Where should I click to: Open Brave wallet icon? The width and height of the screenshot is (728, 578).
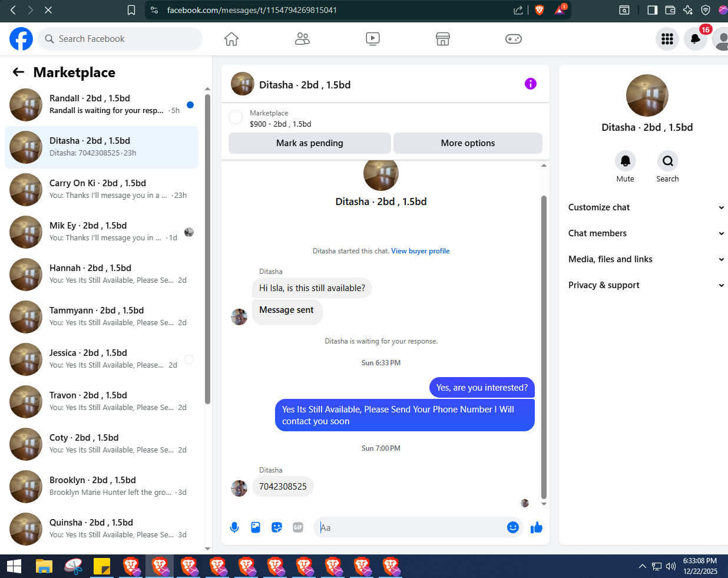point(670,10)
